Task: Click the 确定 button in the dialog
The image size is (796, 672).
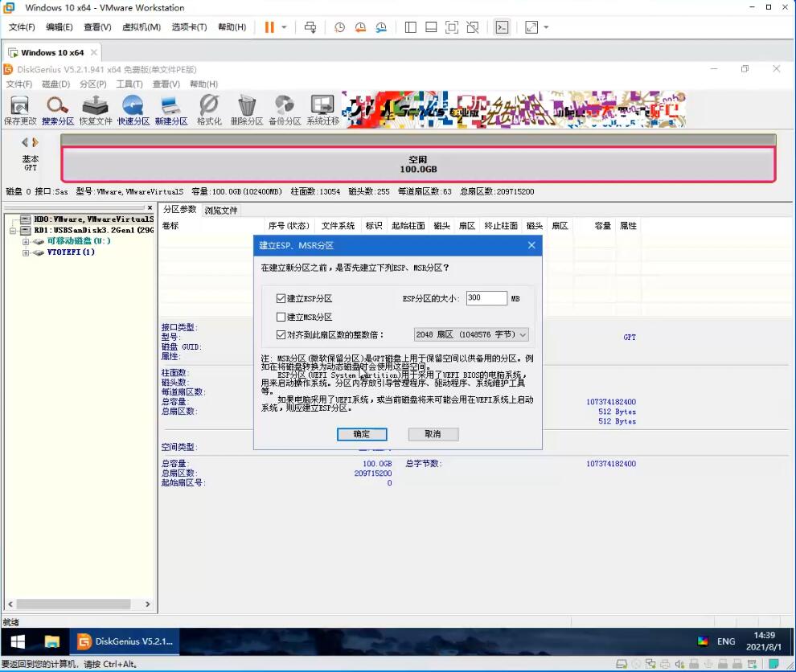Action: point(362,434)
